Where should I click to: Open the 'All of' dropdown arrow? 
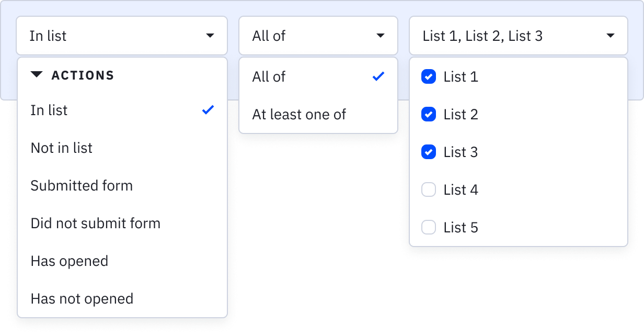[380, 36]
